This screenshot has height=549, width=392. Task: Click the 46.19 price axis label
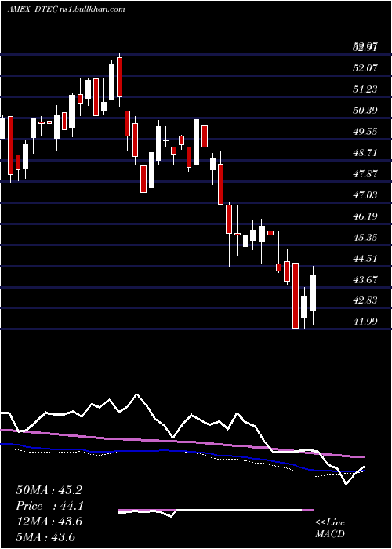pos(365,216)
